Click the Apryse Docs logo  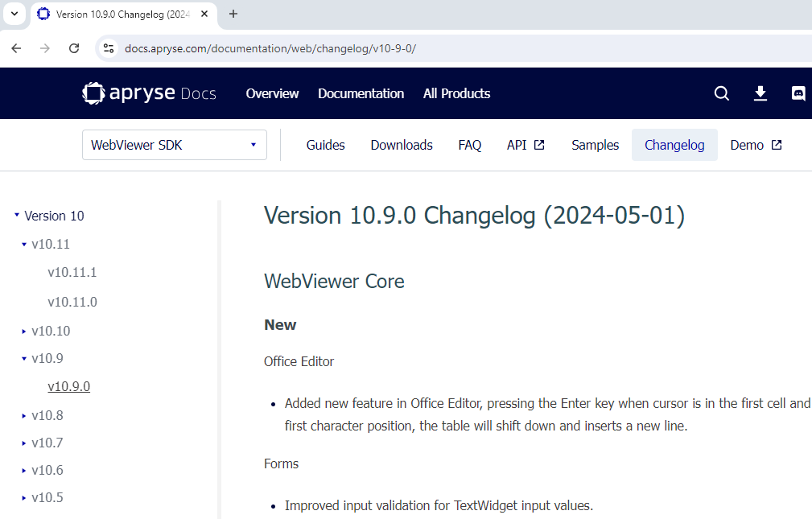tap(149, 93)
